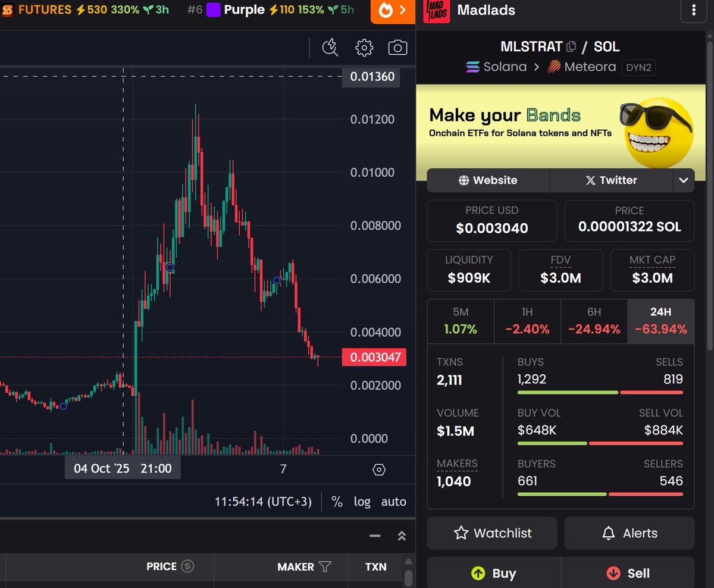Click the trade marker circle near 21:00 candle
The image size is (714, 588).
tap(170, 268)
